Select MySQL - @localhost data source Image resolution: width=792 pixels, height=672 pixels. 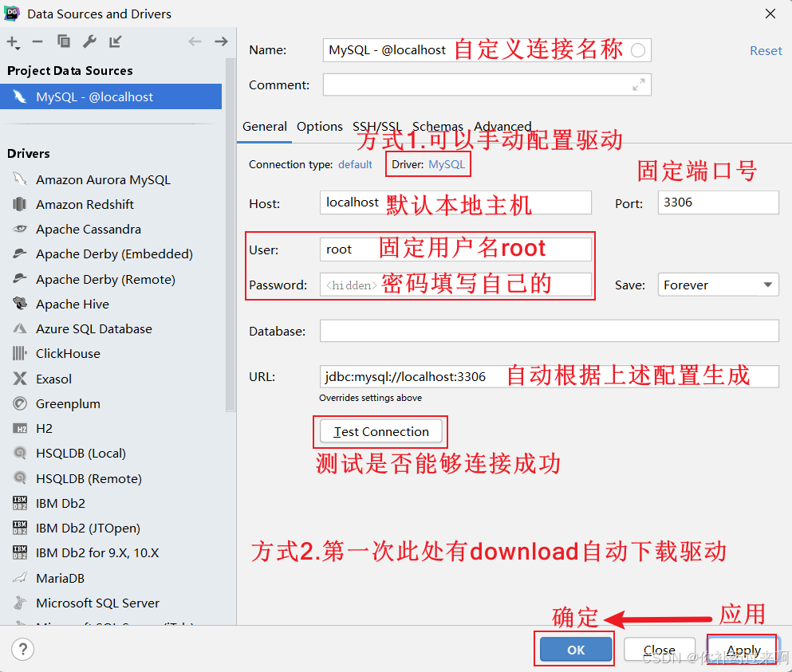click(111, 96)
